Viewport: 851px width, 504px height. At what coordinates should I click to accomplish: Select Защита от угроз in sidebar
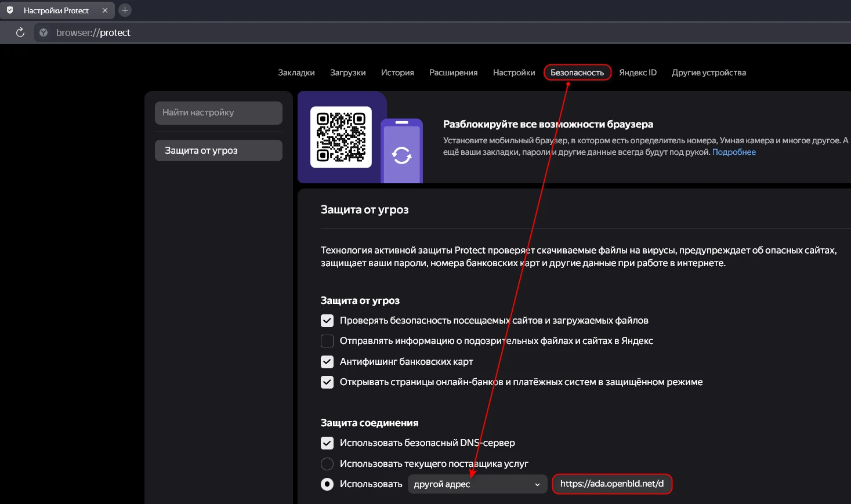point(219,150)
